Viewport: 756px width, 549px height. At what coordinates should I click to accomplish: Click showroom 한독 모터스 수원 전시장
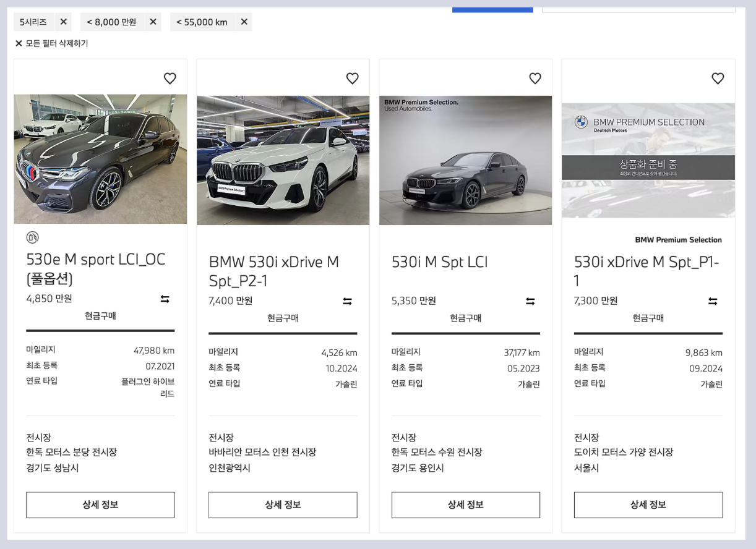(437, 452)
